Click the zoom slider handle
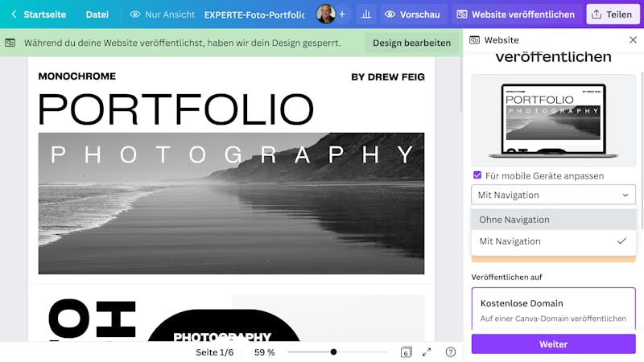Viewport: 644px width, 362px height. 333,352
